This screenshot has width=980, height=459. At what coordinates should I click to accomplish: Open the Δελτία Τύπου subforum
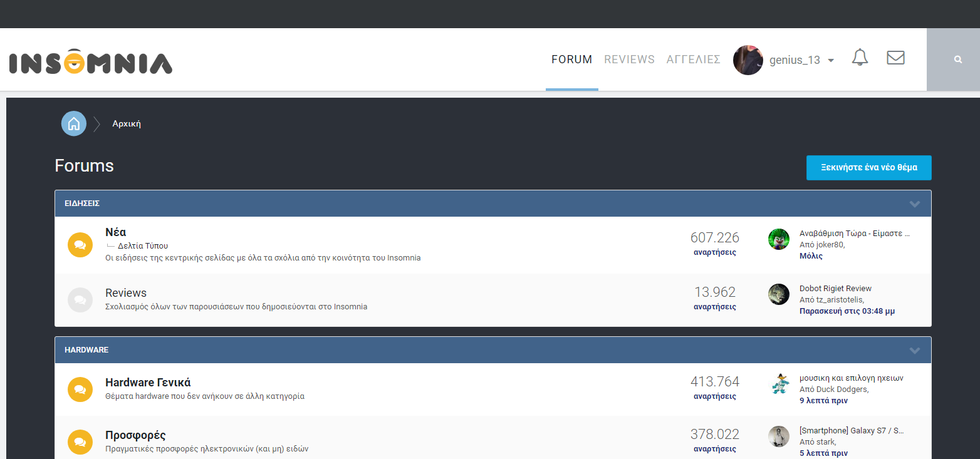pyautogui.click(x=143, y=246)
